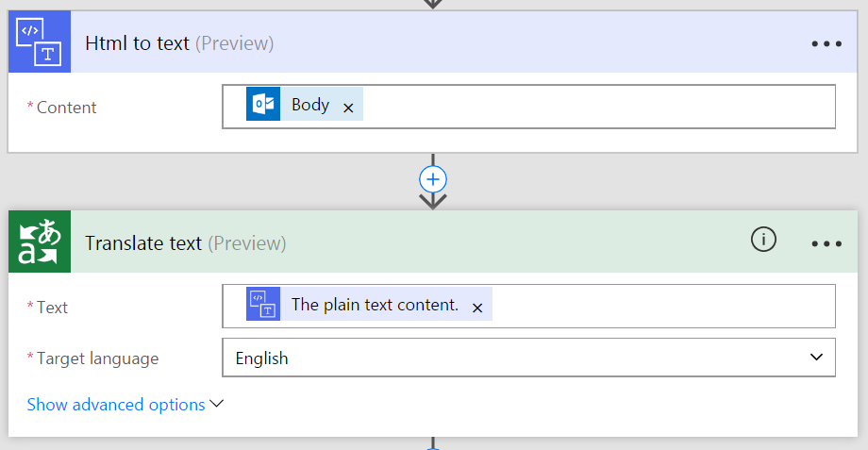The height and width of the screenshot is (450, 868).
Task: Click empty area of Content input field
Action: [594, 107]
